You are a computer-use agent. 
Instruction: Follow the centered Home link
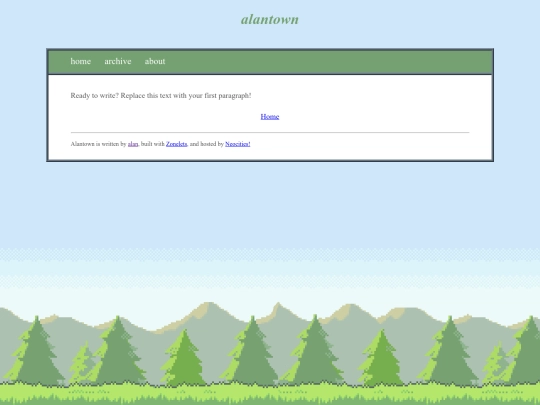click(x=270, y=116)
